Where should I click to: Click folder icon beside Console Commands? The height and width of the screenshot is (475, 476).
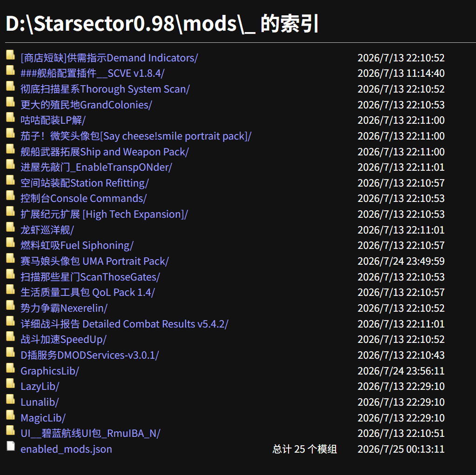pyautogui.click(x=11, y=196)
